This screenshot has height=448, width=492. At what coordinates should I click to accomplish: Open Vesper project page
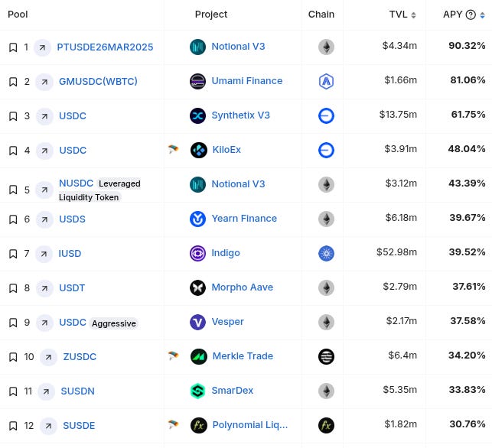227,322
